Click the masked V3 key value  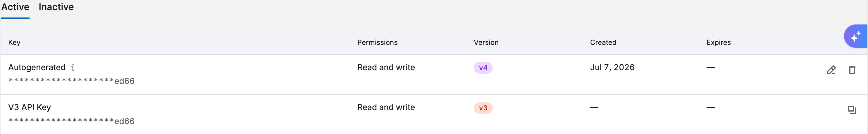(71, 121)
